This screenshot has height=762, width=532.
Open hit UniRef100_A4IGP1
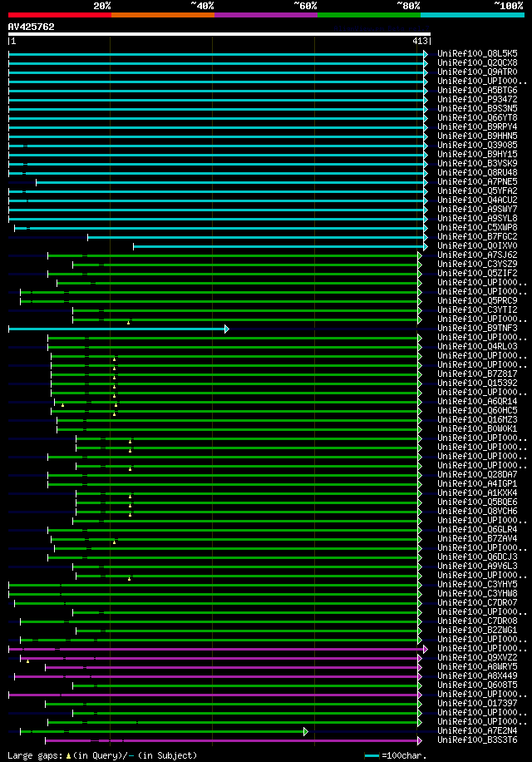477,483
